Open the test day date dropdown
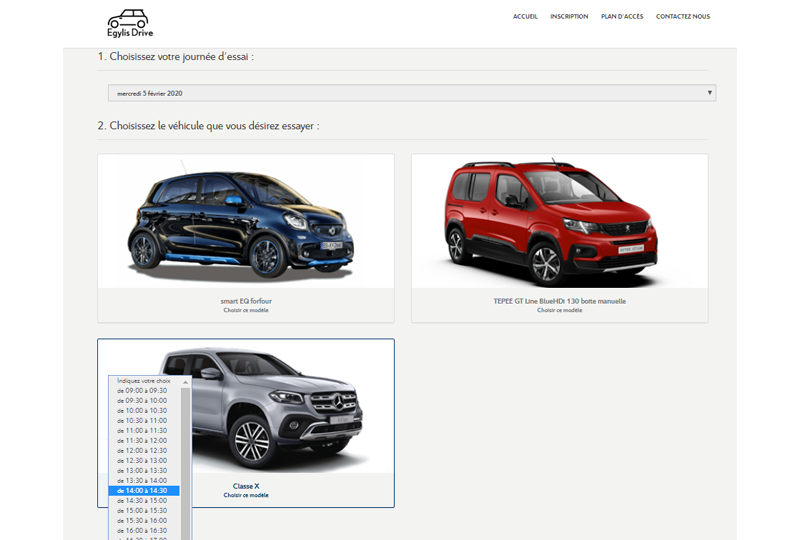The image size is (810, 540). [x=412, y=93]
